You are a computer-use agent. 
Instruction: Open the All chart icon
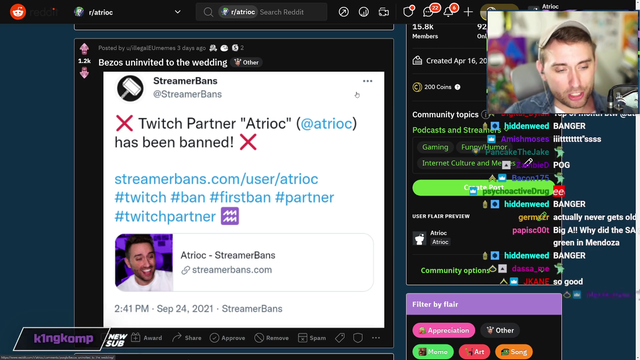[364, 12]
